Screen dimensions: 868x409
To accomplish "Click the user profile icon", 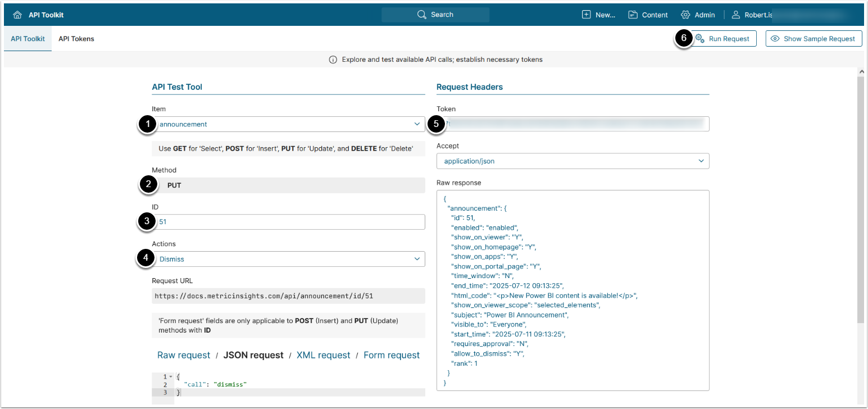I will (x=735, y=15).
